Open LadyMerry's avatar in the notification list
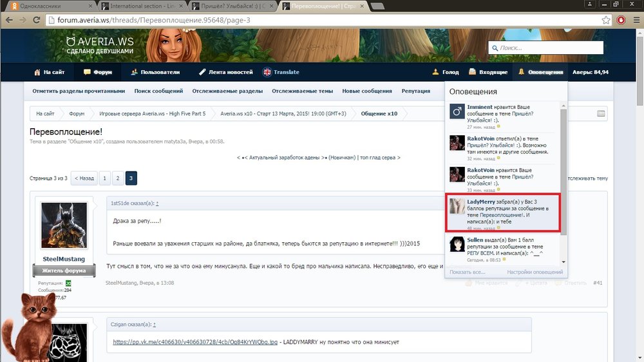644x362 pixels. coord(457,207)
